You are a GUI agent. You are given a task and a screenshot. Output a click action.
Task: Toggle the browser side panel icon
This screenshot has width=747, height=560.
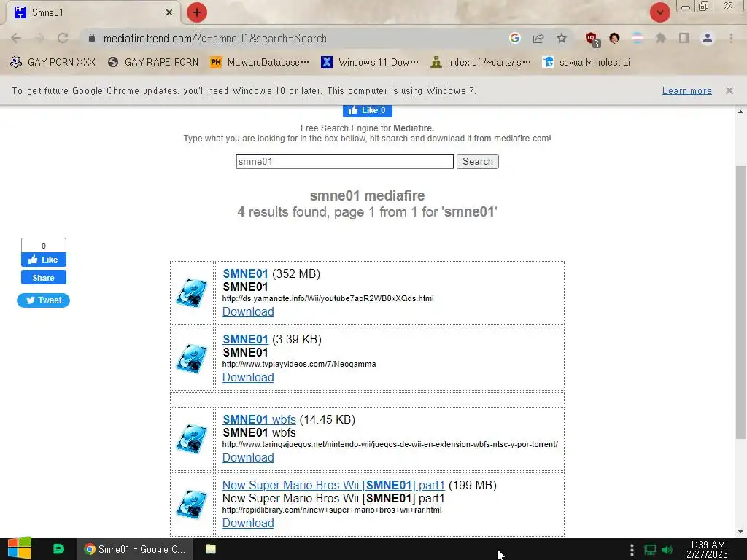coord(684,38)
